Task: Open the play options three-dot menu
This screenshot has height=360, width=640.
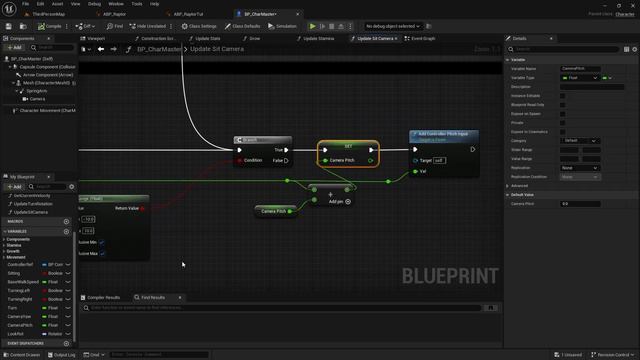Action: [350, 26]
